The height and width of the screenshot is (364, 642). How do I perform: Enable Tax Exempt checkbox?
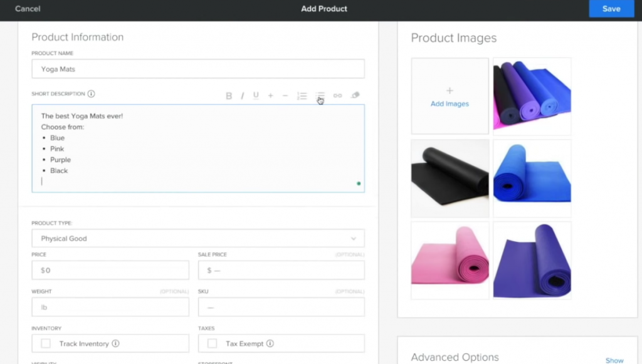coord(212,343)
